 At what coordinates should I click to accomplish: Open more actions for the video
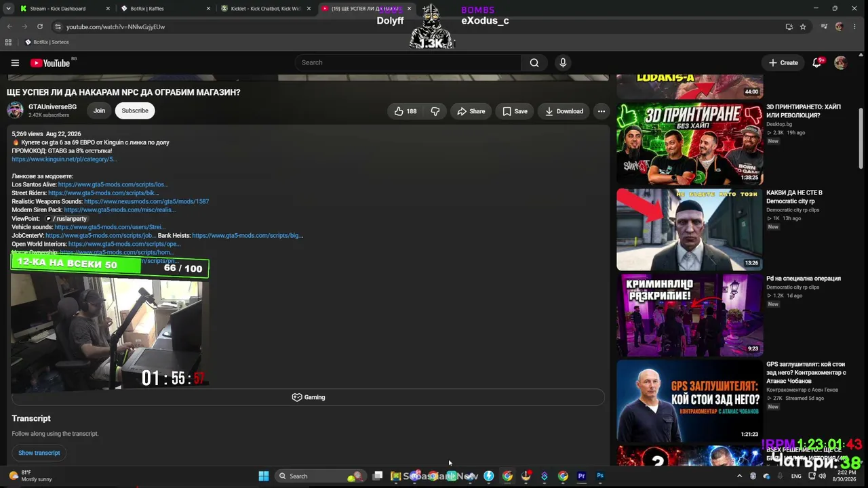tap(601, 111)
